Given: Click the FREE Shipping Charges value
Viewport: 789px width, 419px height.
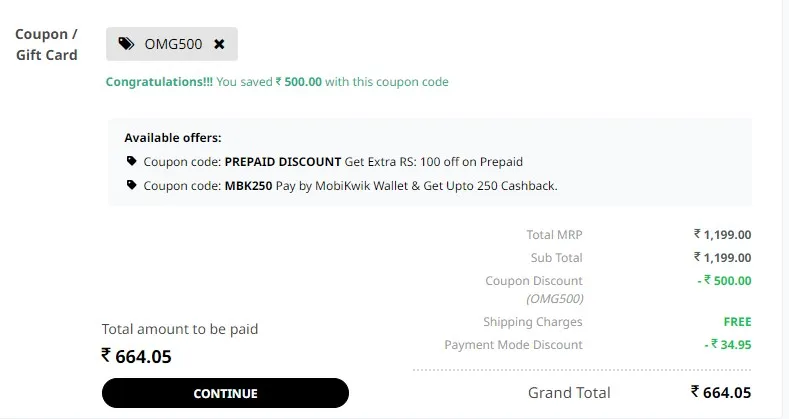Looking at the screenshot, I should (737, 322).
